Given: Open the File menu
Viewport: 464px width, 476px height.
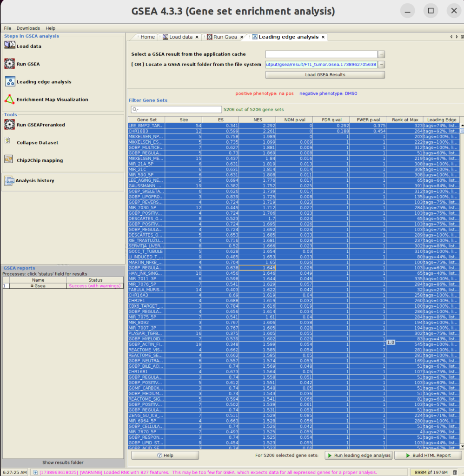Looking at the screenshot, I should click(x=7, y=28).
